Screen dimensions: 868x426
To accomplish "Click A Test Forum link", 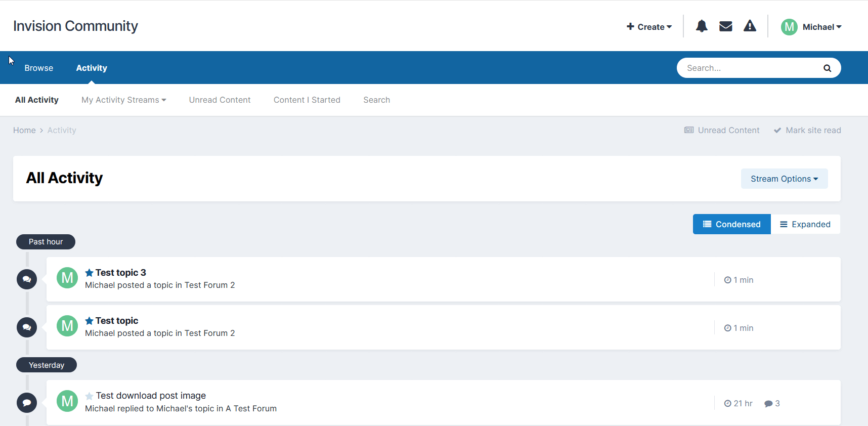I will pos(251,408).
